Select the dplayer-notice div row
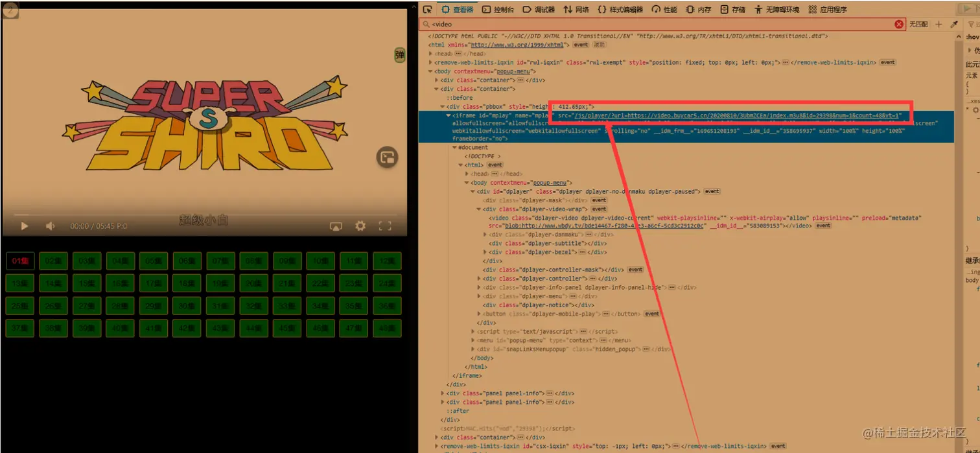This screenshot has height=453, width=980. 538,305
